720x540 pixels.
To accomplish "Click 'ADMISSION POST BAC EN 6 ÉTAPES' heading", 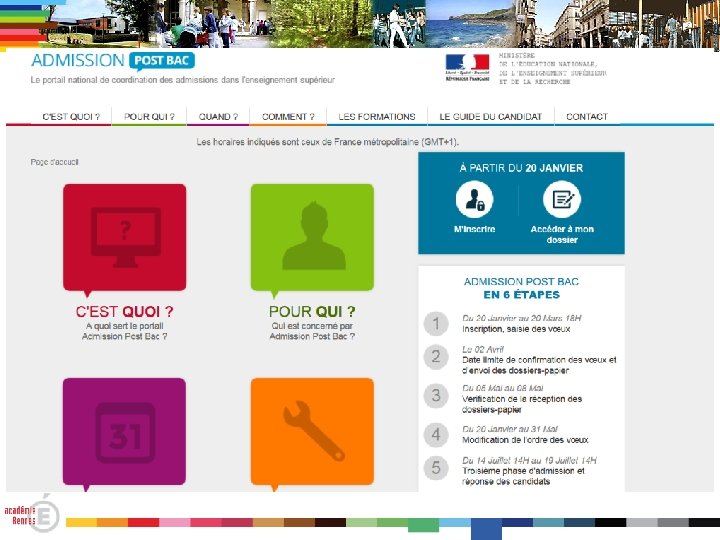I will pyautogui.click(x=521, y=288).
